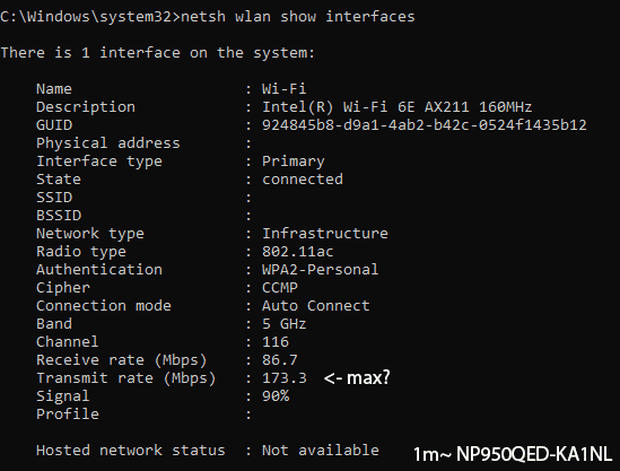Click the Transmit rate value 173.3
Screen dimensions: 620x471
284,378
